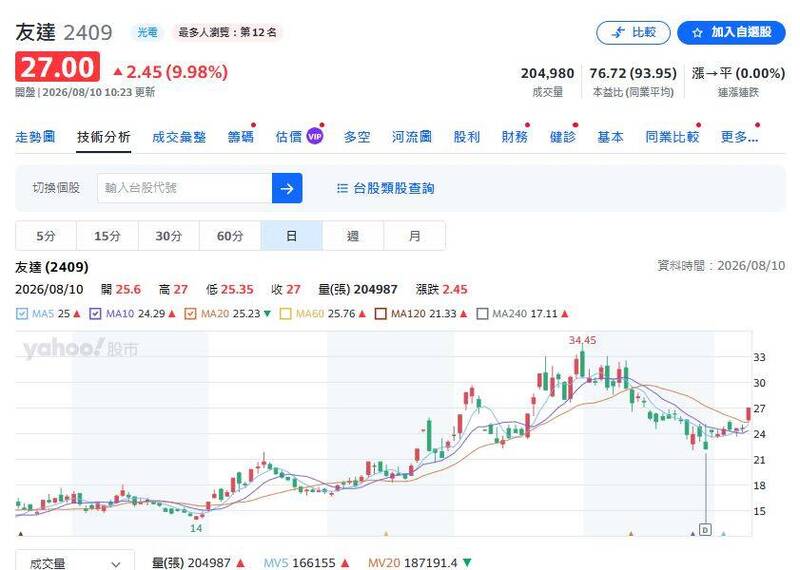Click the 光電 industry tag

(147, 33)
